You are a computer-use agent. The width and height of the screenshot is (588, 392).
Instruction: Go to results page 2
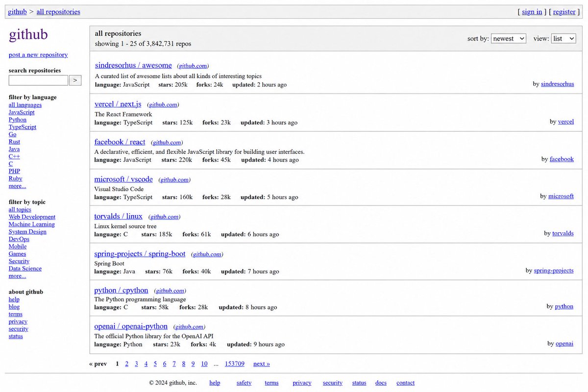127,364
